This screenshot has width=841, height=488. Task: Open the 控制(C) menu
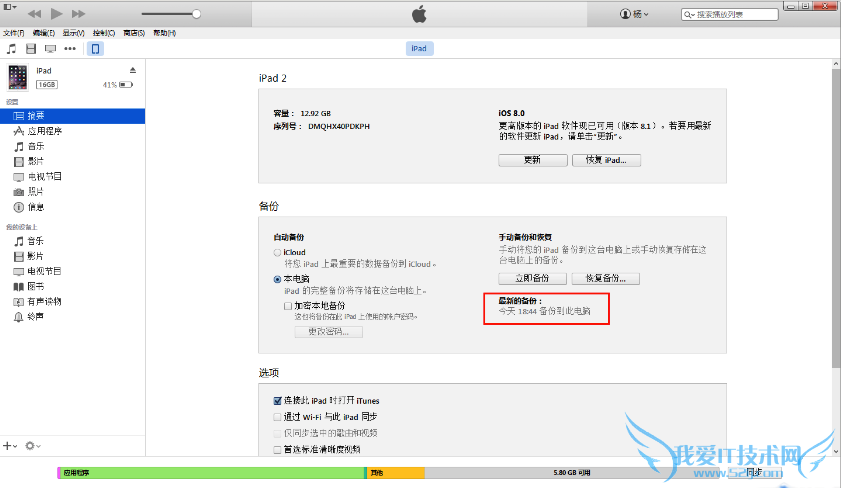[x=104, y=33]
